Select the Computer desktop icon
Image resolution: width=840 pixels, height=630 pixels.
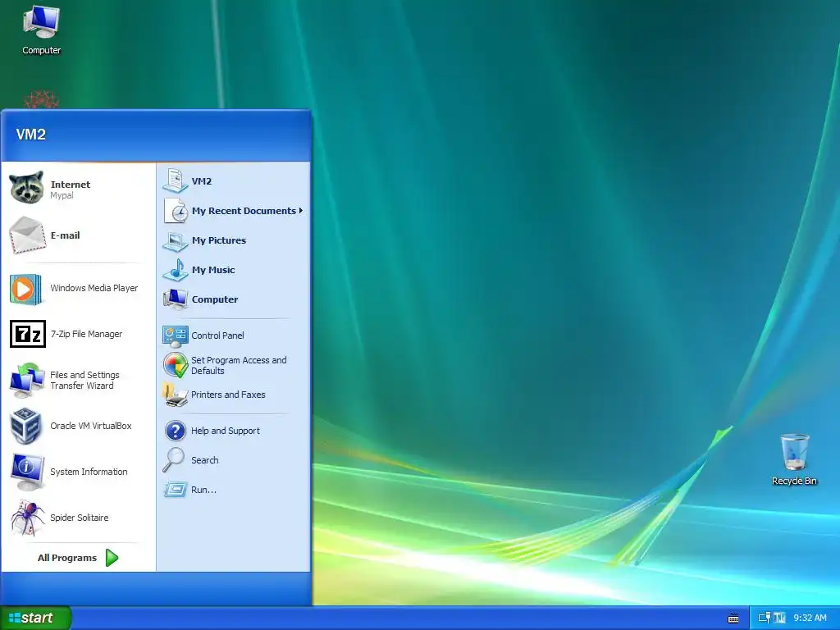coord(41,30)
